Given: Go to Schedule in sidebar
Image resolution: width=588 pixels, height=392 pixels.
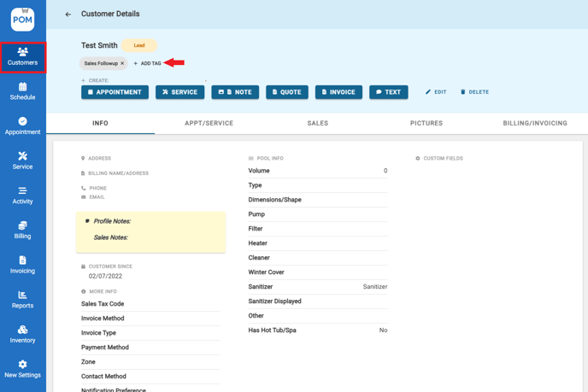Looking at the screenshot, I should pos(23,91).
